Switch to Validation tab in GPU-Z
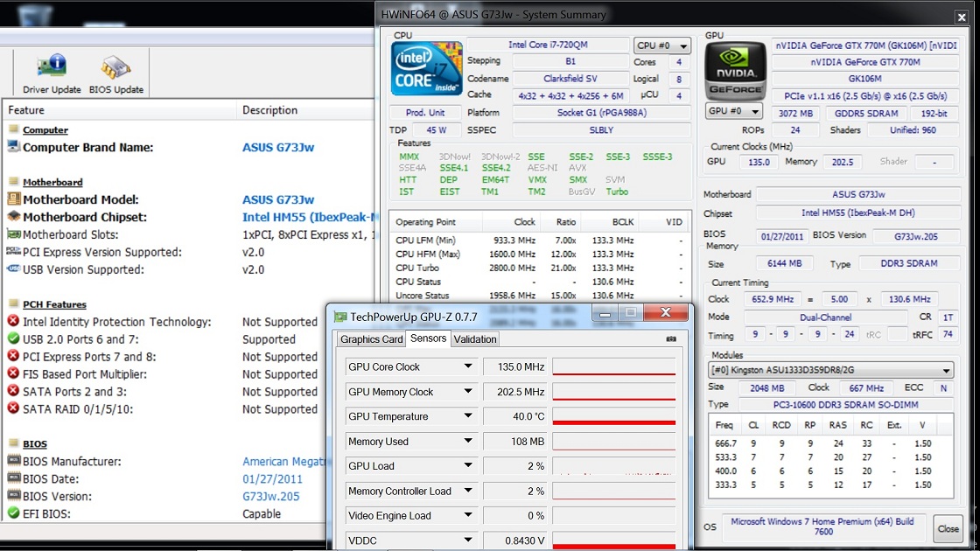980x551 pixels. 475,339
